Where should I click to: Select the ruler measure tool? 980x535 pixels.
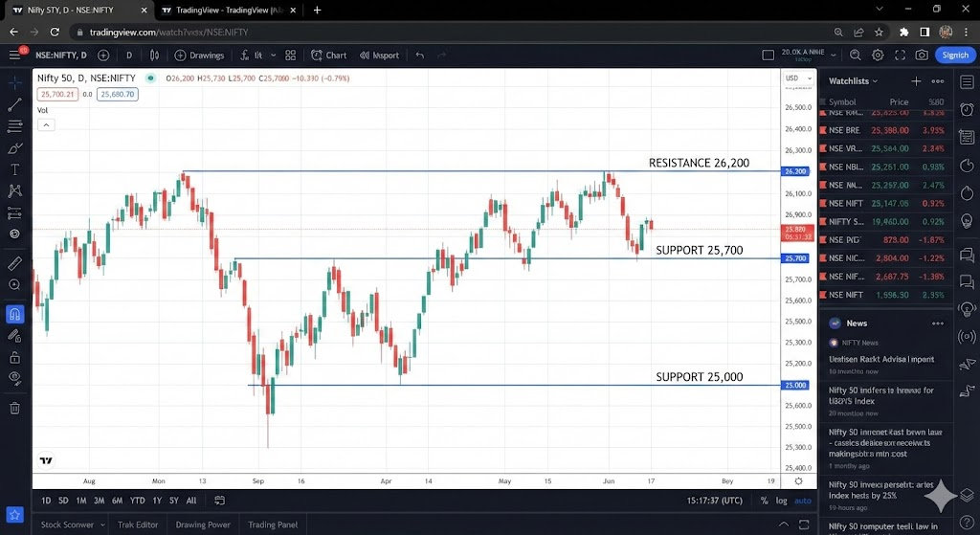pyautogui.click(x=15, y=263)
